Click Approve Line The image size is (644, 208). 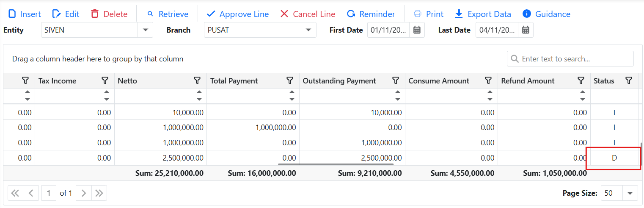(x=238, y=14)
